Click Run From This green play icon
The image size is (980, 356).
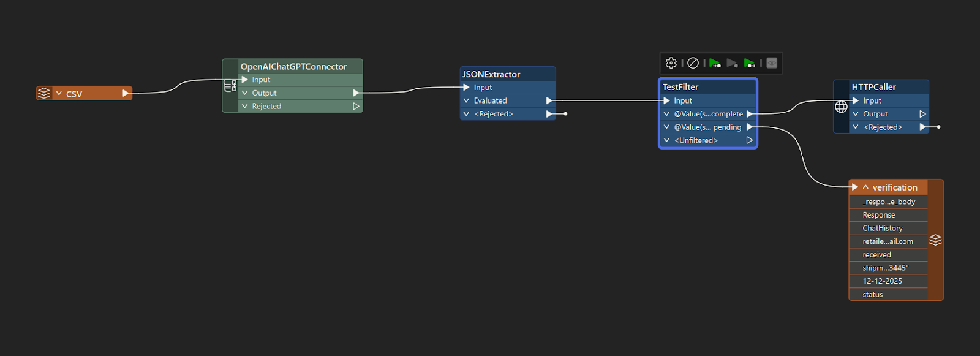click(750, 63)
